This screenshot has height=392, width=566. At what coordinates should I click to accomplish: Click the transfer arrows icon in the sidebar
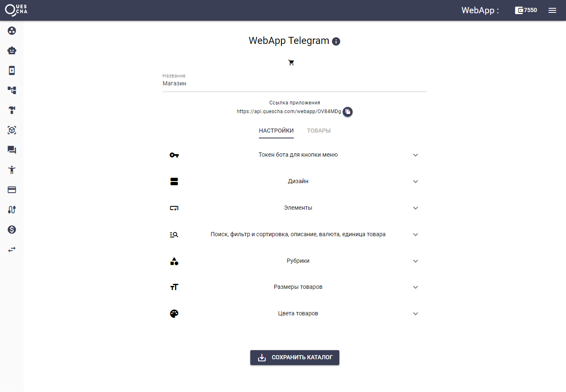[12, 249]
